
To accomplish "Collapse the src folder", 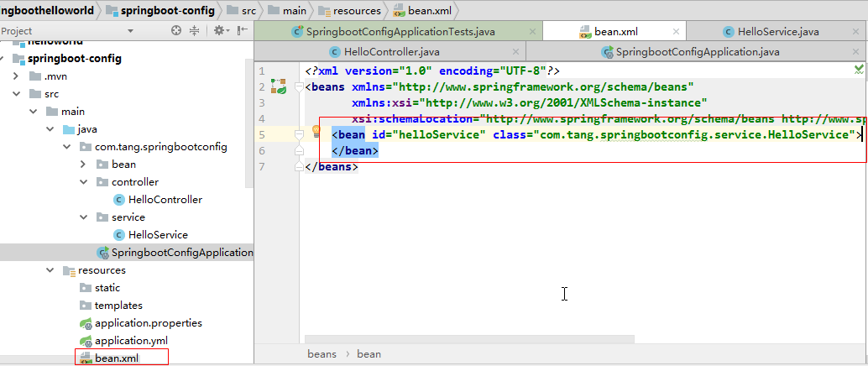I will pos(16,94).
